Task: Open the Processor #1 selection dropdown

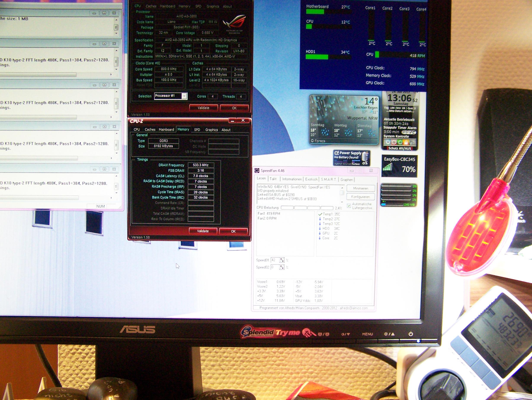Action: pos(184,96)
